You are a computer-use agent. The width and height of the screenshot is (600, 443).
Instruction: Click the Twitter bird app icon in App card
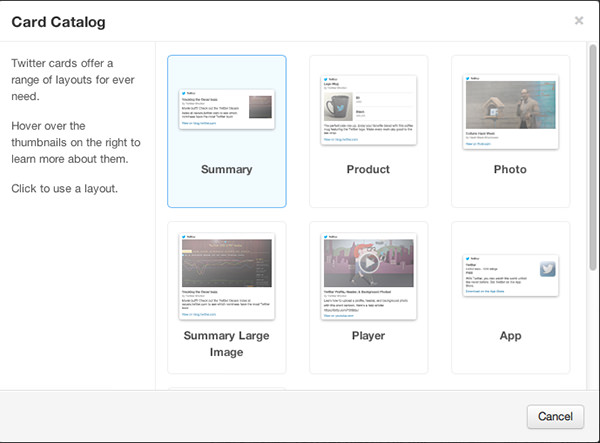click(547, 270)
